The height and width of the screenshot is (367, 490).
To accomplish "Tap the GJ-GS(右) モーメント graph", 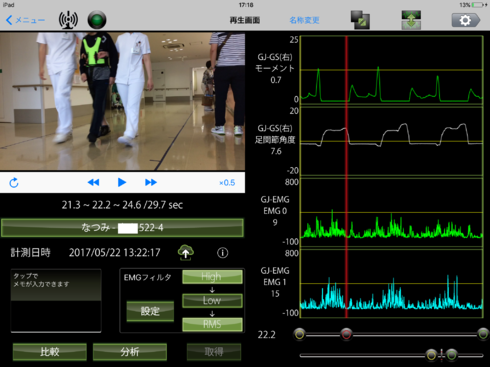I will click(392, 70).
